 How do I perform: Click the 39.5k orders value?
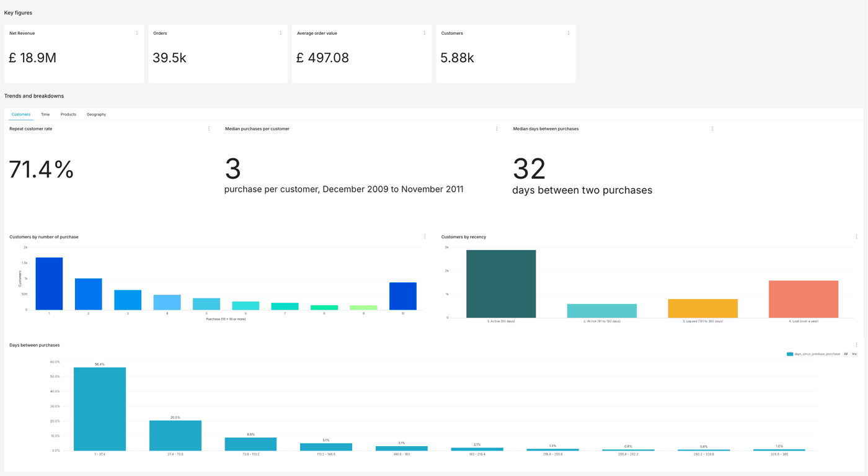169,58
